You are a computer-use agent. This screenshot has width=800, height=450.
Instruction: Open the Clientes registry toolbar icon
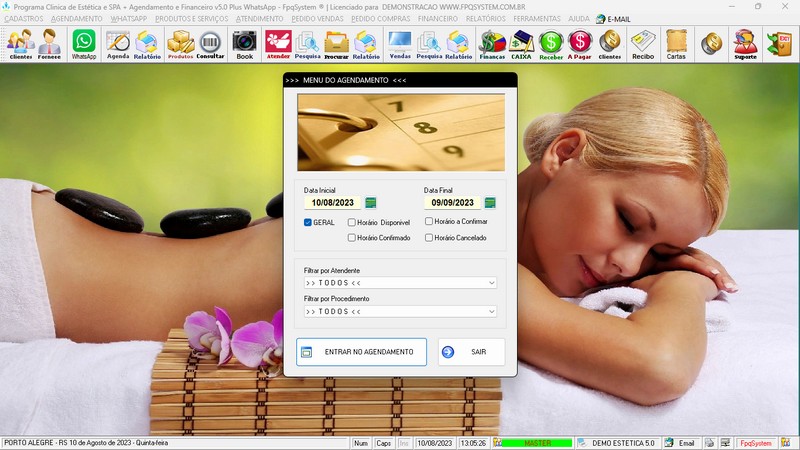pyautogui.click(x=21, y=44)
